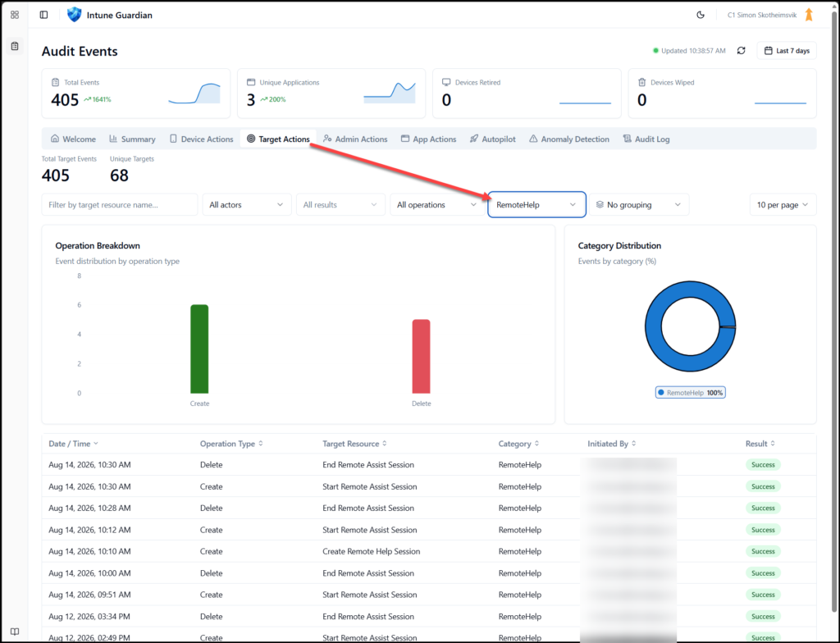Viewport: 840px width, 643px height.
Task: Sort by Operation Type column
Action: (231, 444)
